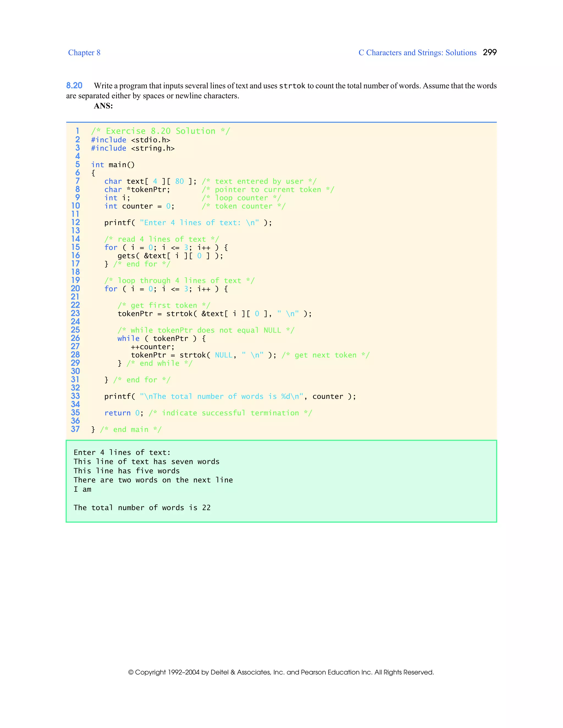Click the 'while ( tokenPtr )' line
Screen dimensions: 563x728
click(x=161, y=338)
